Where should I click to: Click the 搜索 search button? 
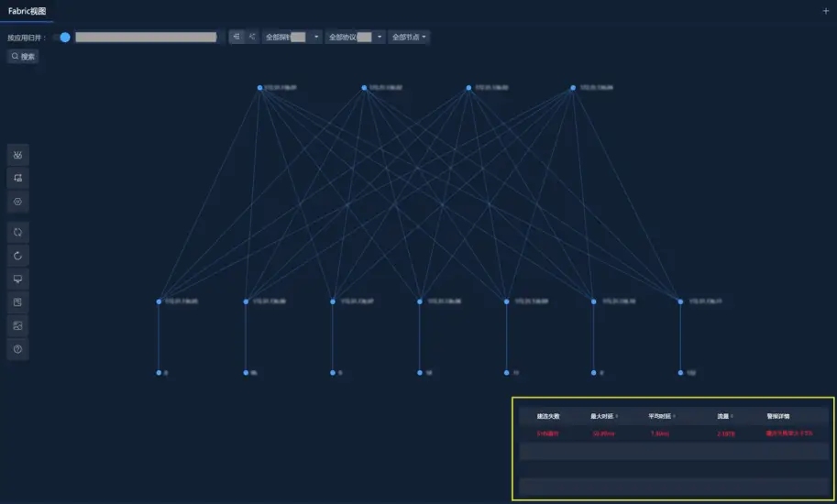tap(24, 57)
